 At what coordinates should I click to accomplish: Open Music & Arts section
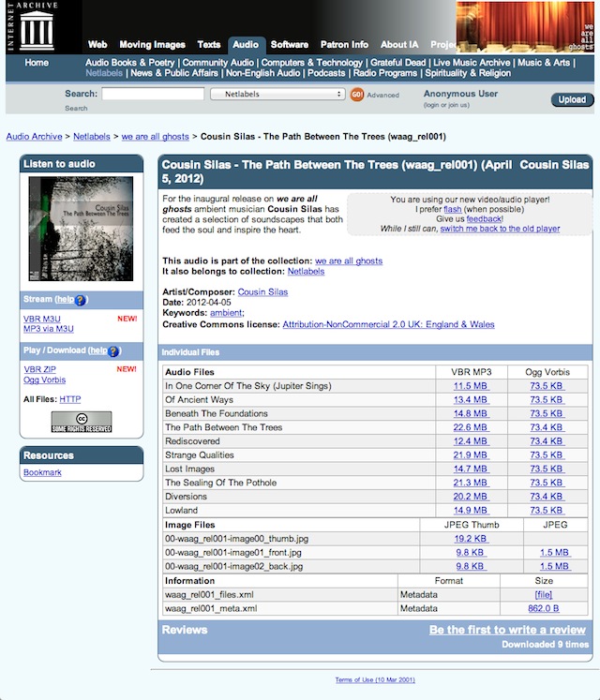(x=544, y=63)
